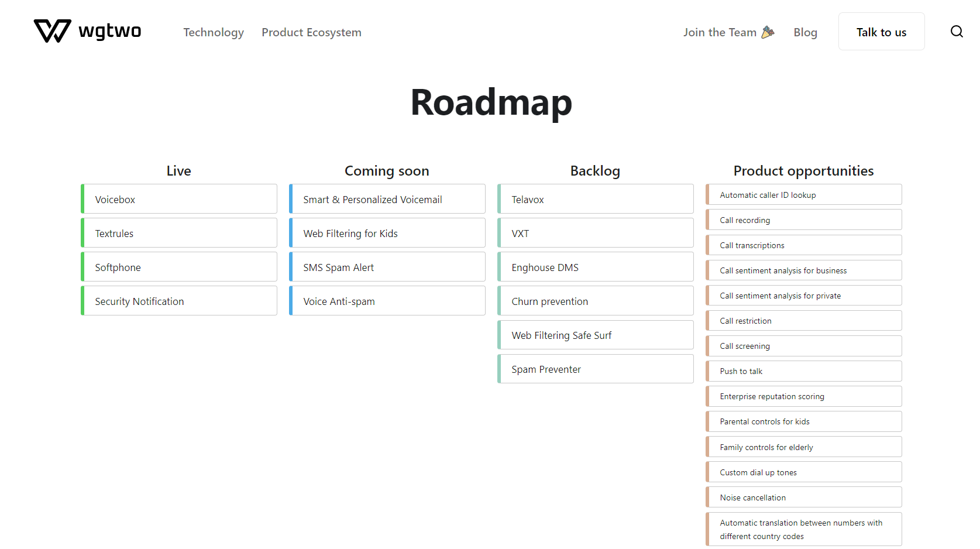Screen dimensions: 980x549
Task: Click the wgtwo logo
Action: (x=88, y=31)
